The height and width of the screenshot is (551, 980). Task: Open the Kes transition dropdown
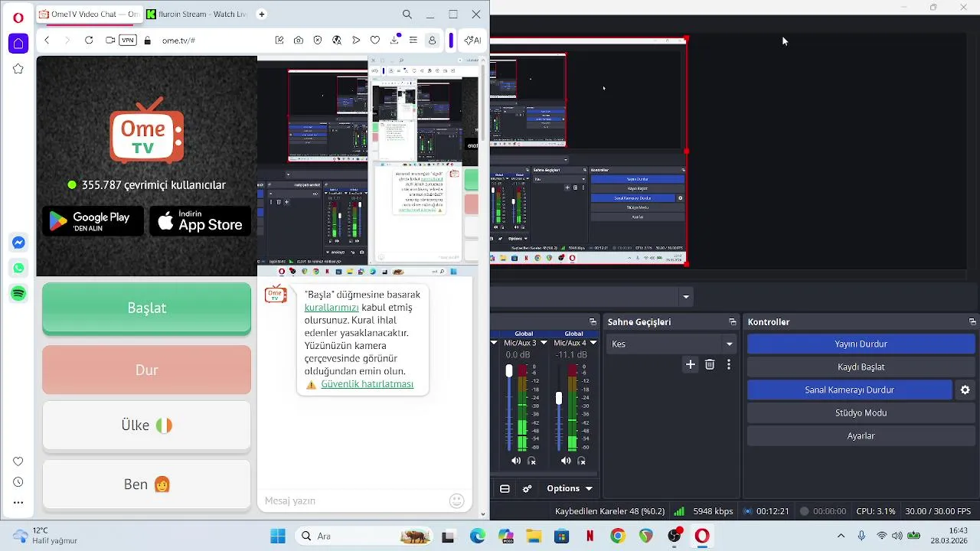click(x=672, y=344)
